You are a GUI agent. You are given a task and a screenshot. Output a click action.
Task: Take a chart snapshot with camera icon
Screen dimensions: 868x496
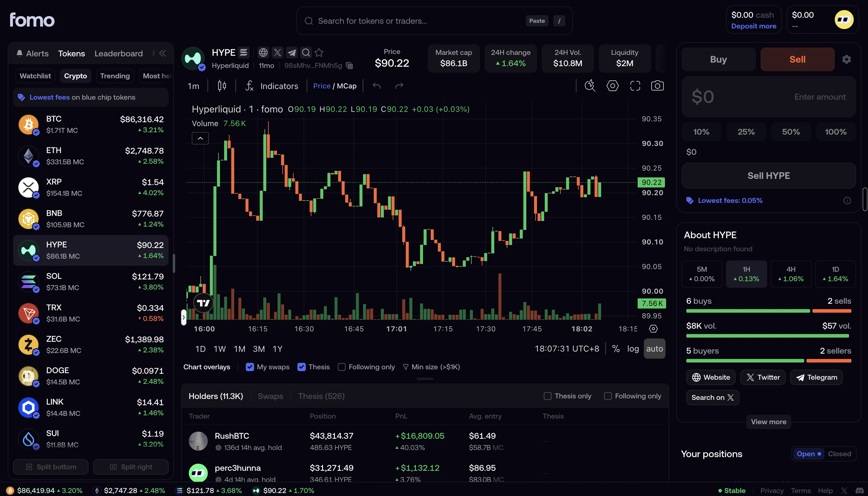tap(658, 86)
